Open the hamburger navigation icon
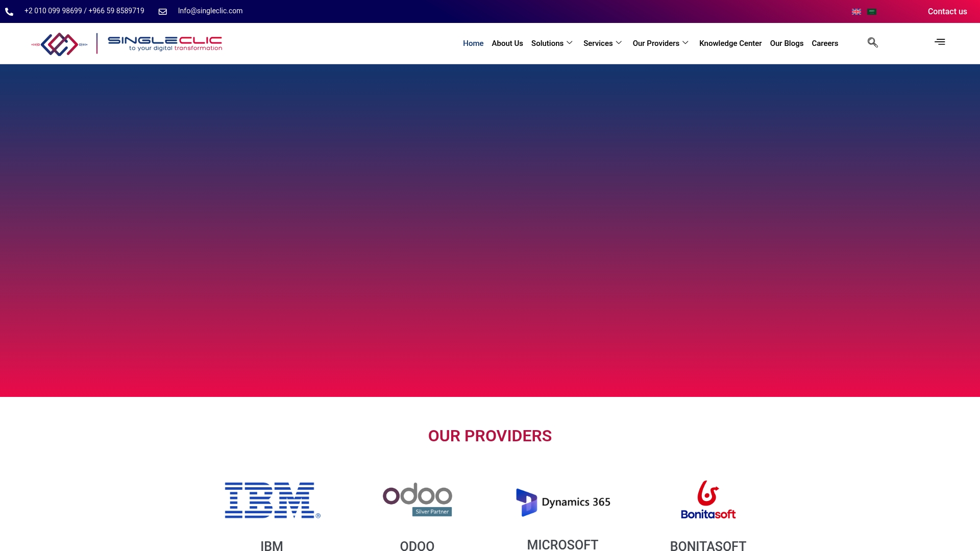 click(940, 42)
